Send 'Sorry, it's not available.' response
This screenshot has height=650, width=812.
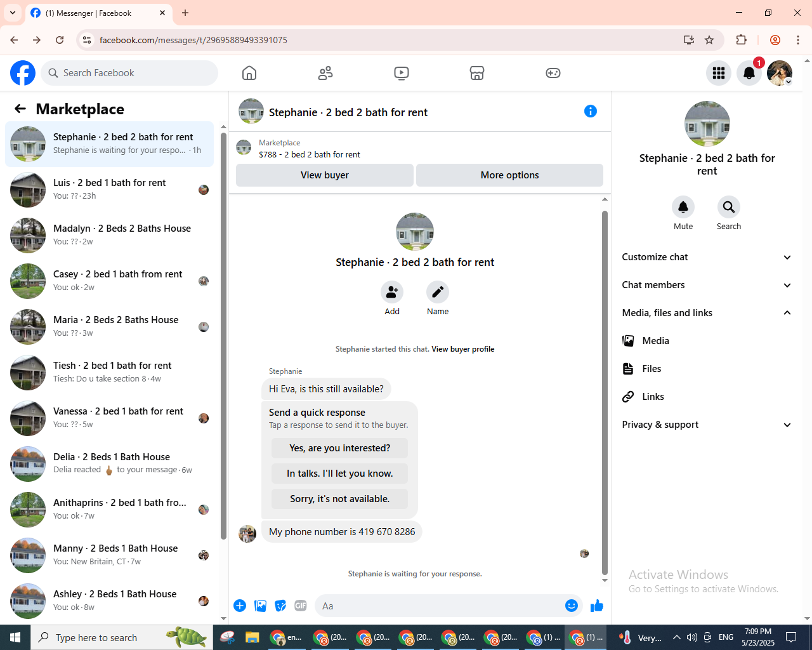tap(340, 499)
